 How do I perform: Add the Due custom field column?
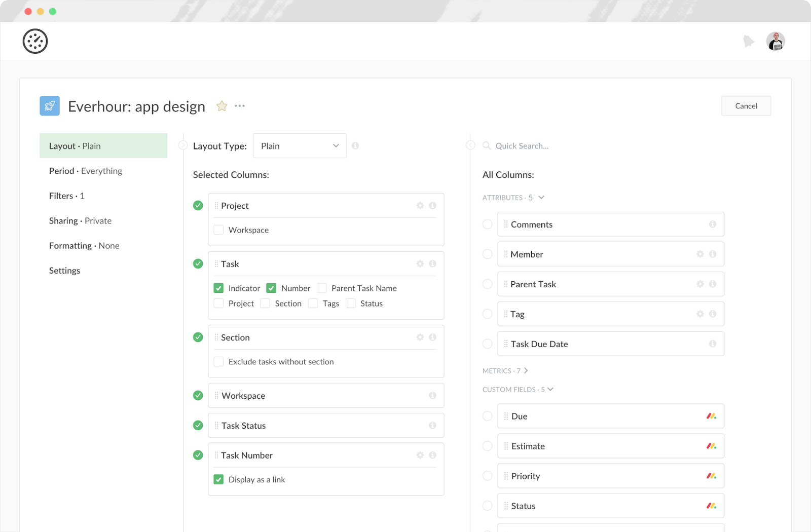487,416
